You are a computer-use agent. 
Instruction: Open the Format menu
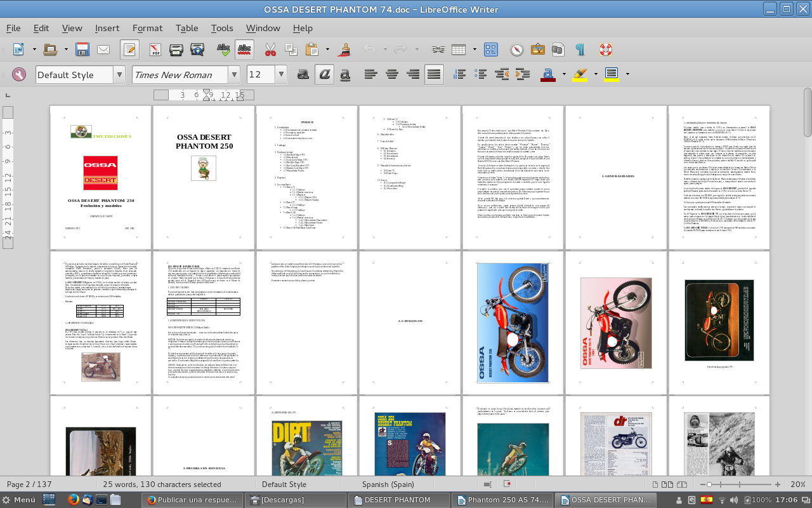click(147, 28)
